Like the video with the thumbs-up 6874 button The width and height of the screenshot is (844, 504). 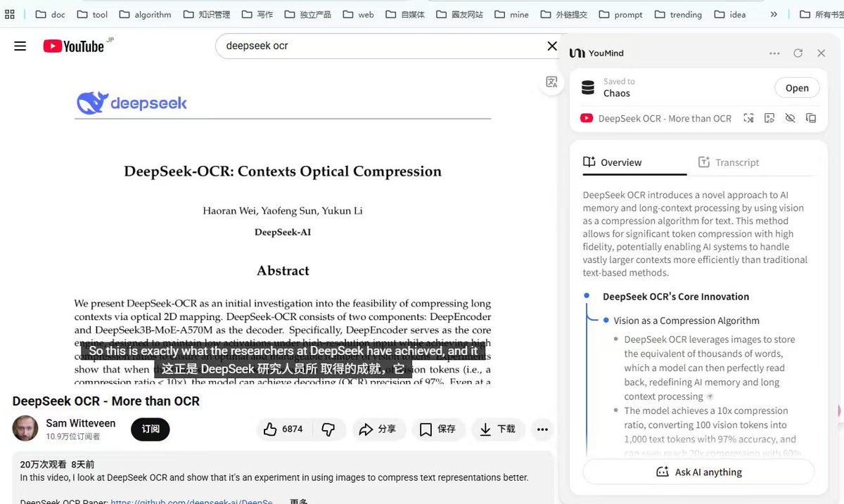click(283, 429)
